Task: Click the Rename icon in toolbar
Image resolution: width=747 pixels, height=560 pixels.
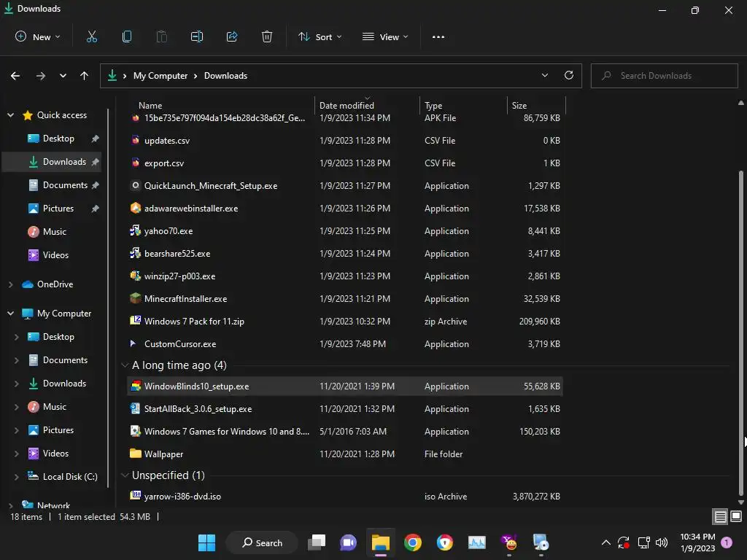Action: [197, 36]
